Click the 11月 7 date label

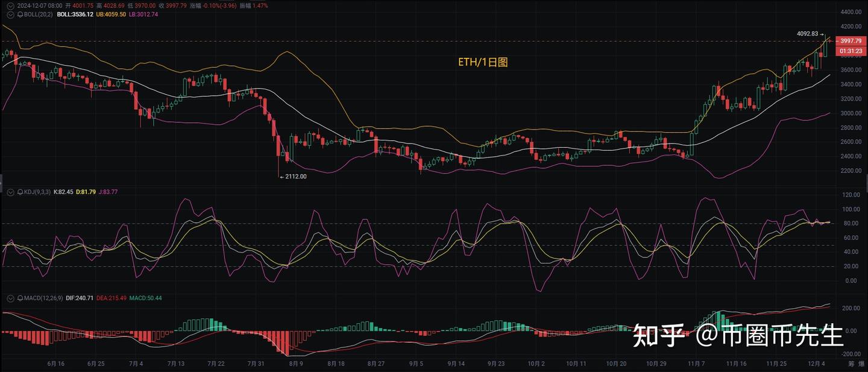[696, 364]
